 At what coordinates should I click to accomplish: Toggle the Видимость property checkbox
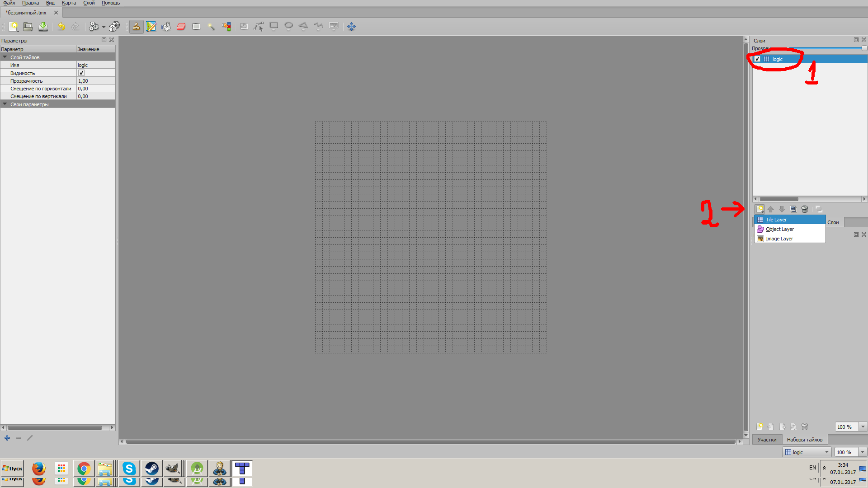pos(81,73)
